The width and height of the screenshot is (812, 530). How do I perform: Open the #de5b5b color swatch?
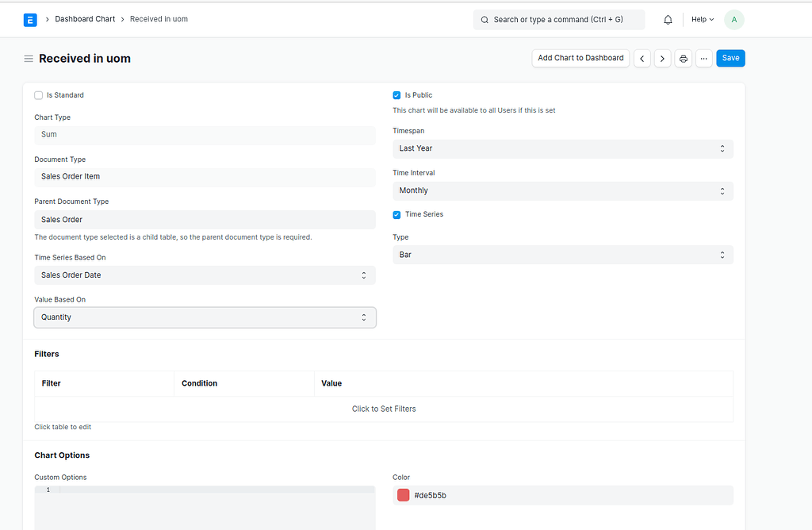click(x=404, y=494)
